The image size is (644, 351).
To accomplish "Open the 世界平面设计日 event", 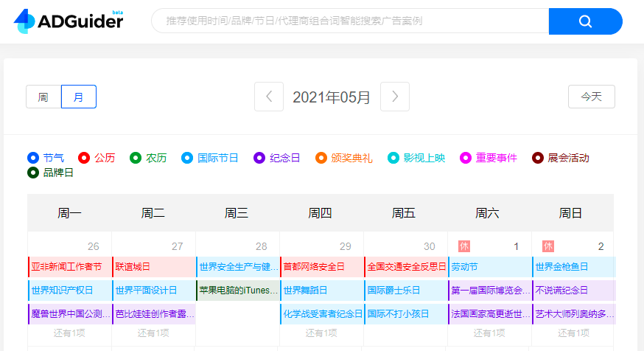I will pos(154,291).
